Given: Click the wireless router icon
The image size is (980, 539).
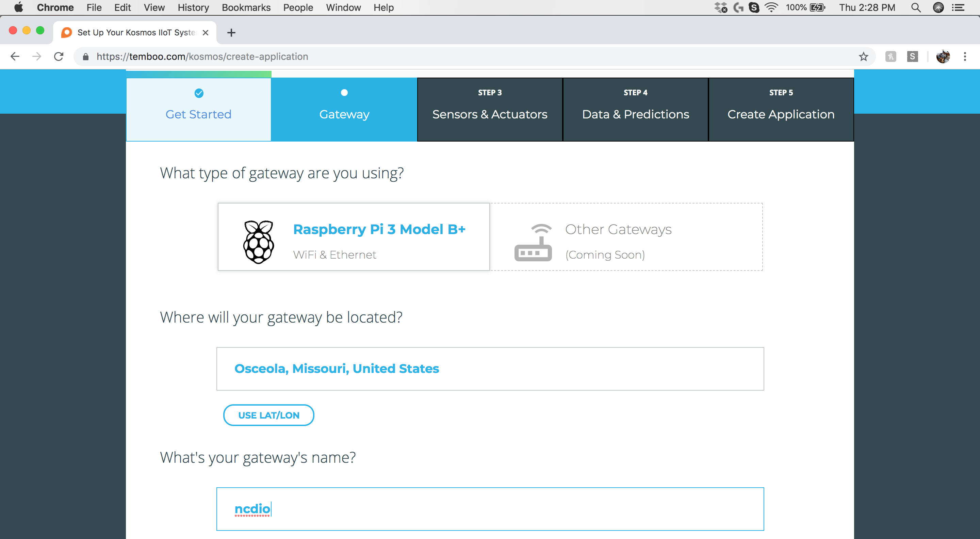Looking at the screenshot, I should [533, 242].
